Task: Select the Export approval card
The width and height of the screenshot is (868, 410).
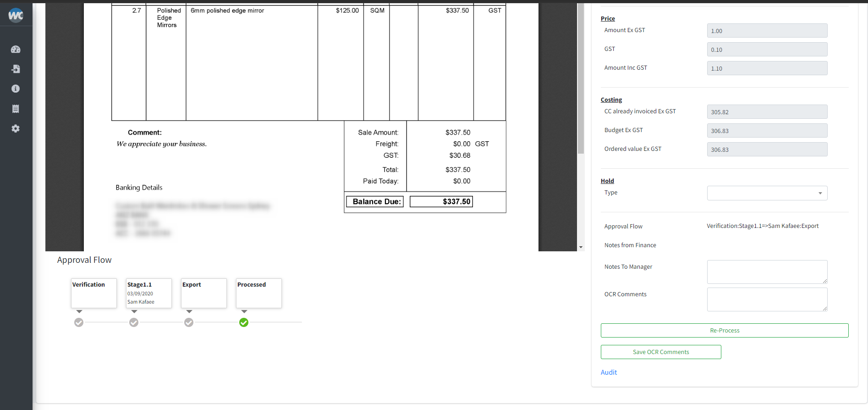Action: [x=204, y=293]
